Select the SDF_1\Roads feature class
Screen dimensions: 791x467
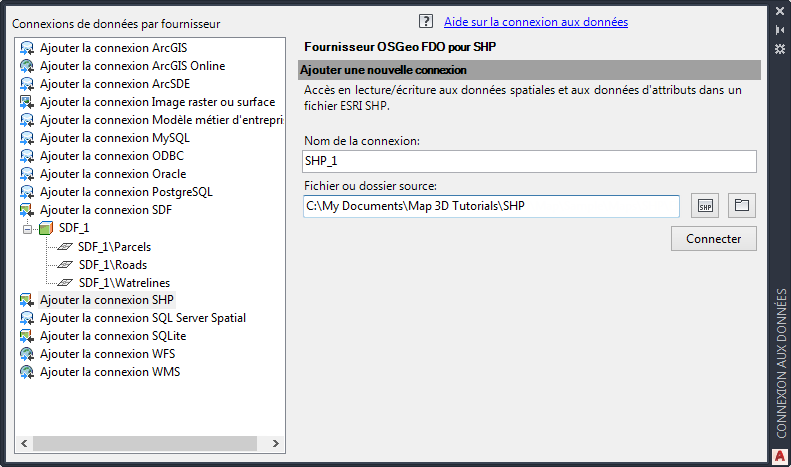pyautogui.click(x=112, y=264)
